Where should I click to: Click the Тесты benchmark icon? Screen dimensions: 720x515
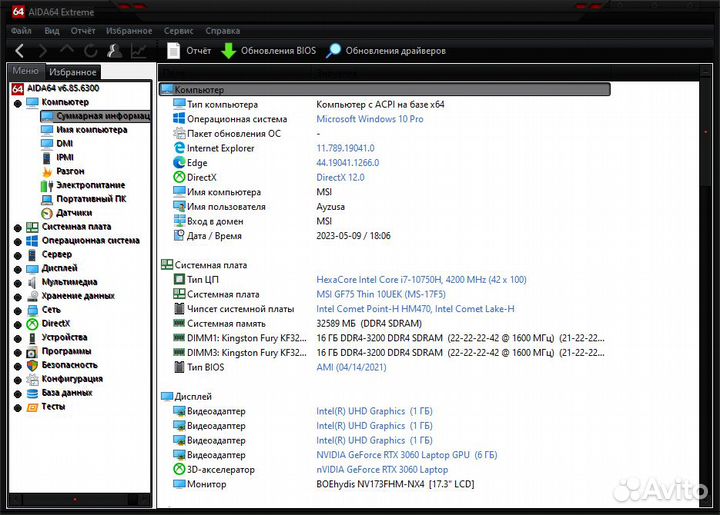[x=32, y=407]
